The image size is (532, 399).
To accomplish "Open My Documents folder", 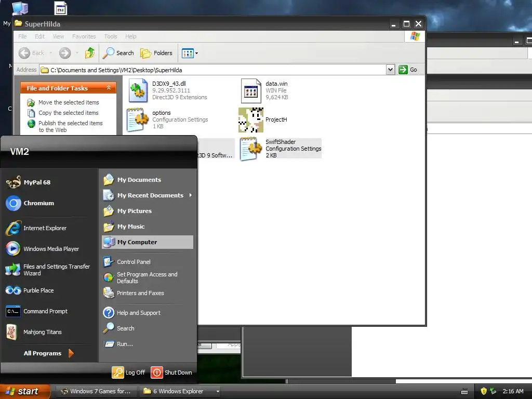I will pyautogui.click(x=147, y=179).
